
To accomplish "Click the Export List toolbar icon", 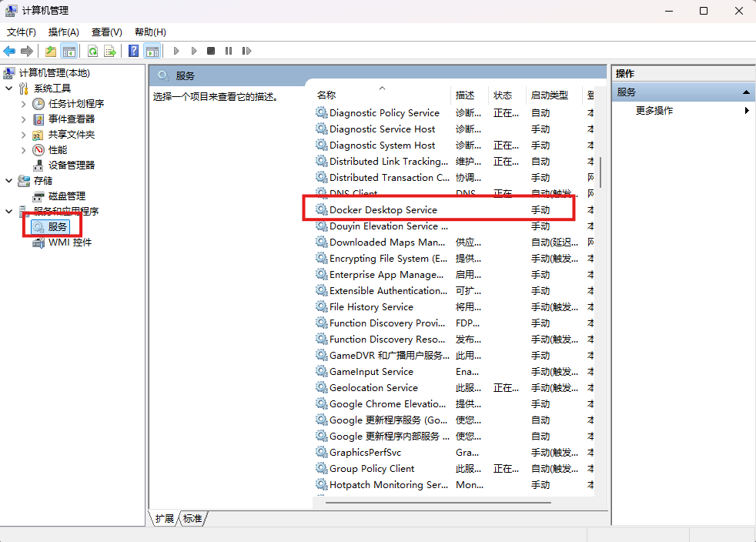I will (x=110, y=51).
